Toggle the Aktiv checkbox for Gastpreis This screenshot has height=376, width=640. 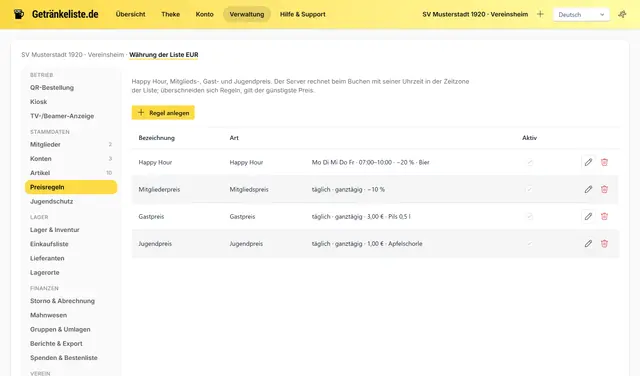click(x=529, y=217)
